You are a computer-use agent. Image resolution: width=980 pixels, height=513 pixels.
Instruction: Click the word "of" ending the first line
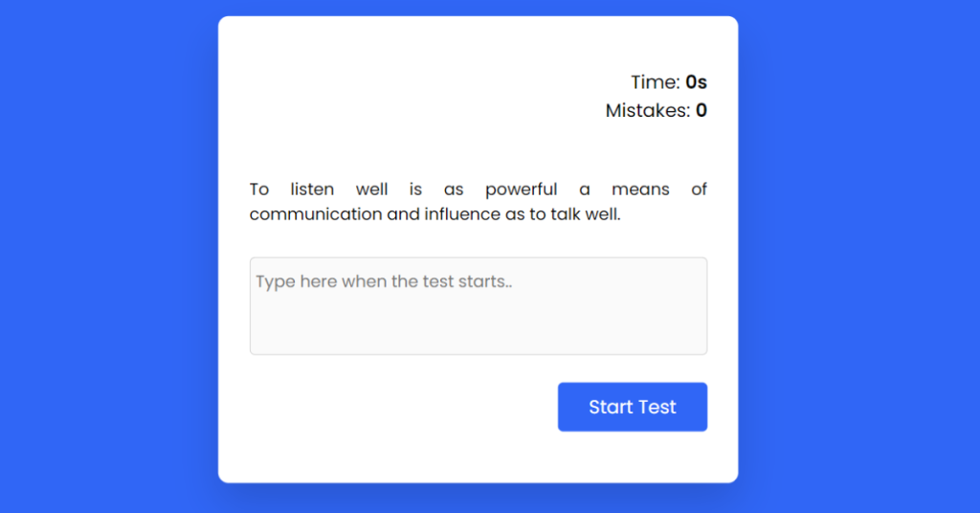point(699,190)
